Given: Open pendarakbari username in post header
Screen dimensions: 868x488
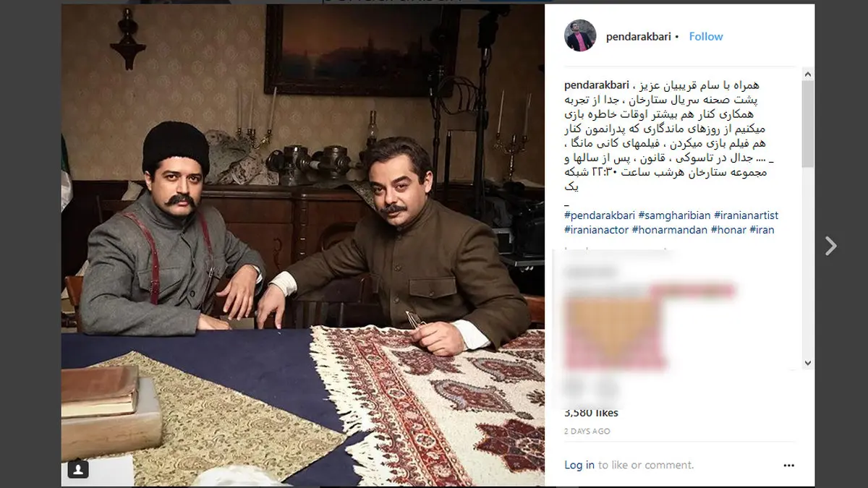Looking at the screenshot, I should pos(639,36).
